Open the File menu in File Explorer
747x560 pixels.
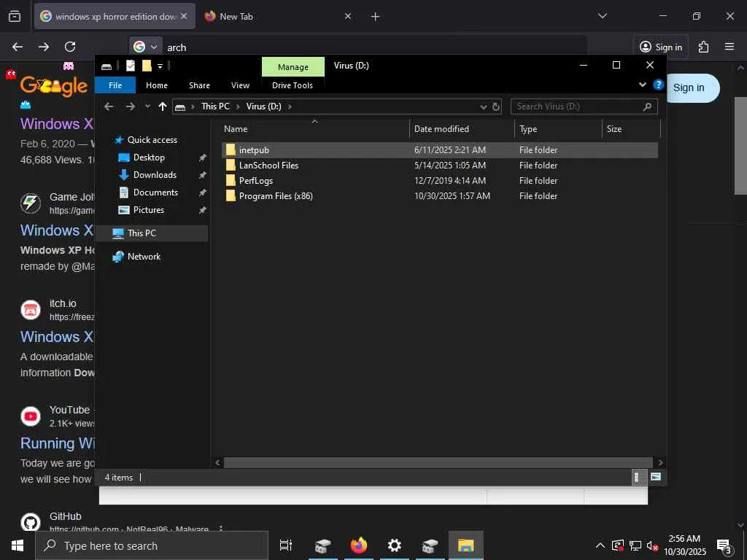point(115,85)
